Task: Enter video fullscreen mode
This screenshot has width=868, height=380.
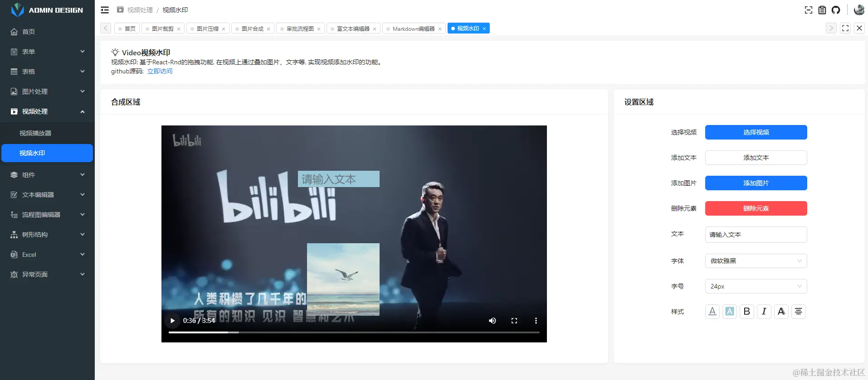Action: pos(514,321)
